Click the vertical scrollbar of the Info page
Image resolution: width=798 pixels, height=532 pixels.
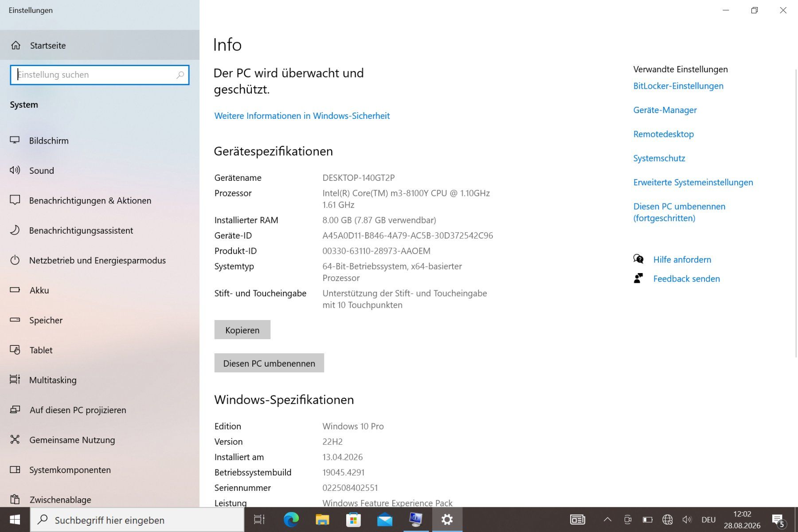(796, 213)
